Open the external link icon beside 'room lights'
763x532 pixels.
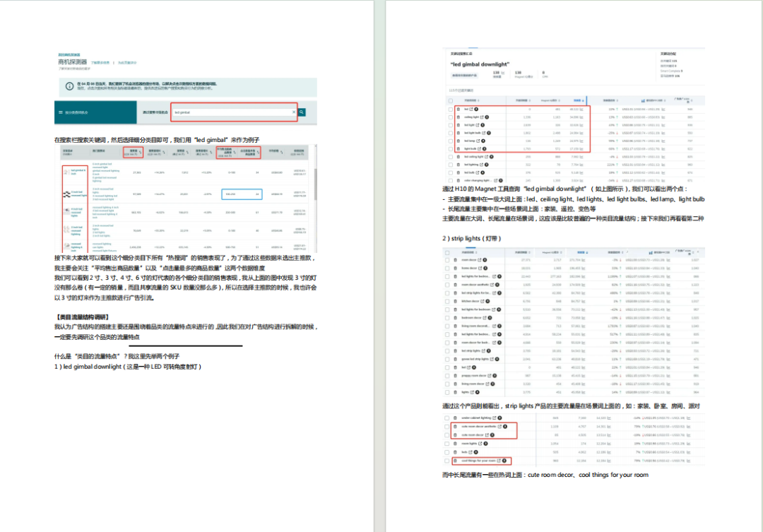pos(480,444)
